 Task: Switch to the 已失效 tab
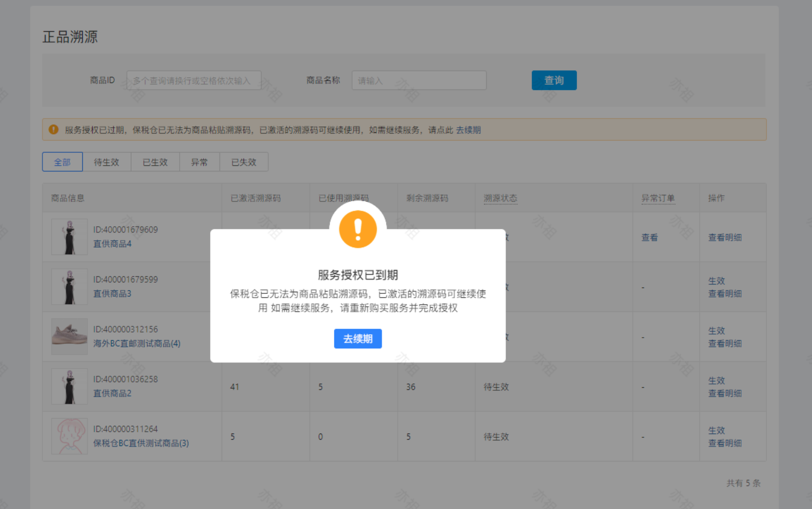coord(244,162)
